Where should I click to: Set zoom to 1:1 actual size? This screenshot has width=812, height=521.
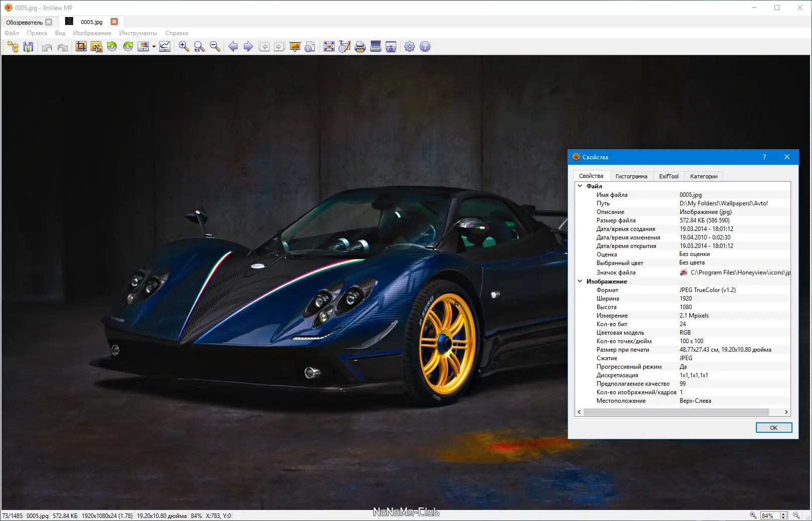click(x=199, y=47)
